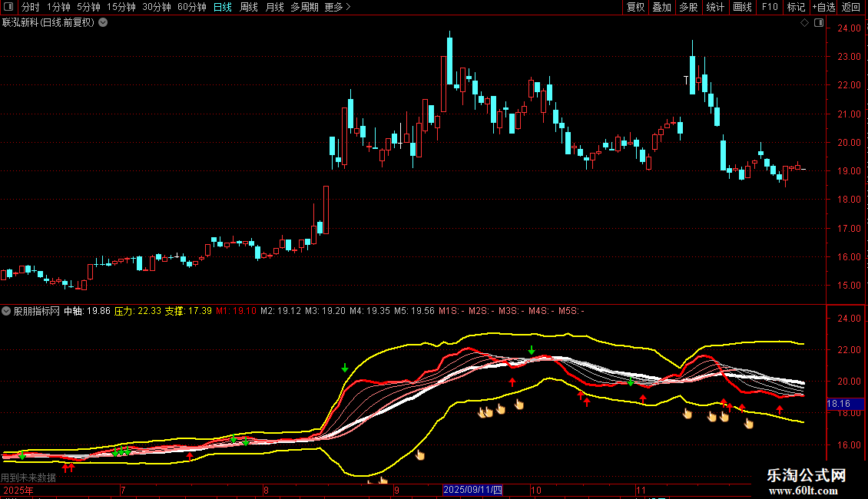Expand the indicator dropdown beside 股朋指标网

tap(6, 311)
